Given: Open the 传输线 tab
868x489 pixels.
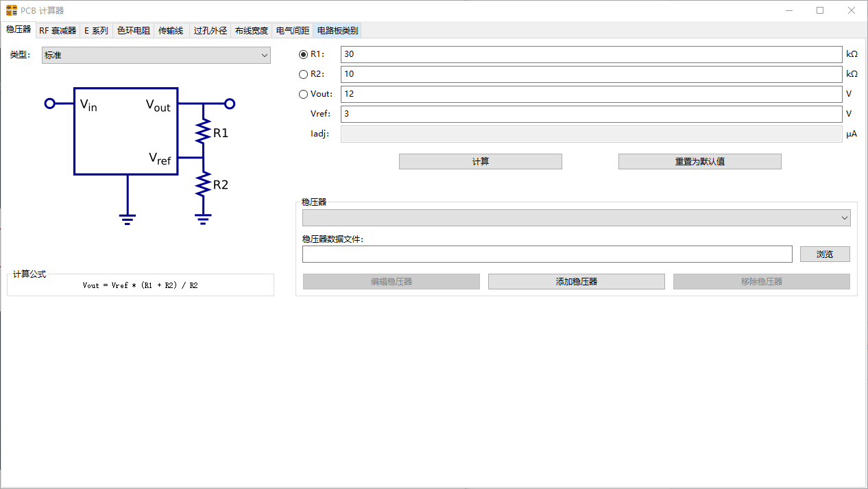Looking at the screenshot, I should 171,31.
